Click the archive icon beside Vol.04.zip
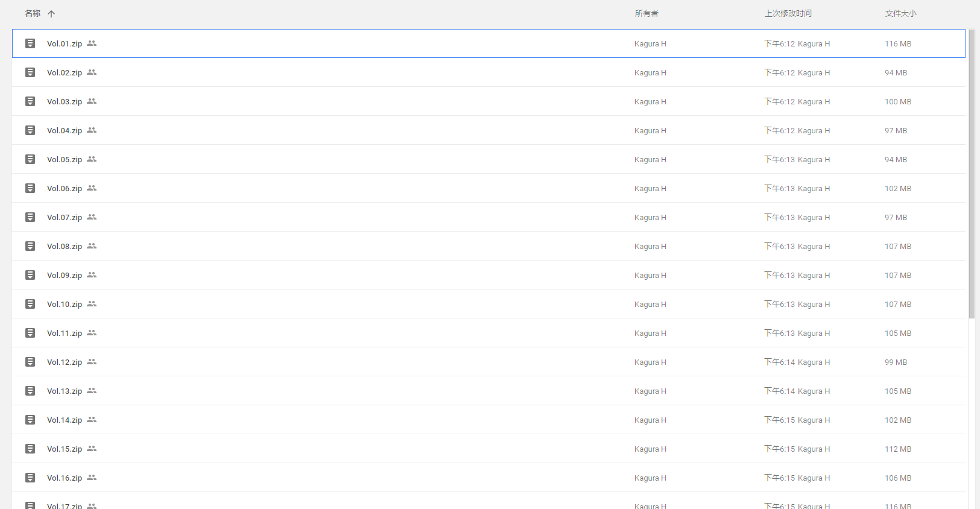 [30, 130]
